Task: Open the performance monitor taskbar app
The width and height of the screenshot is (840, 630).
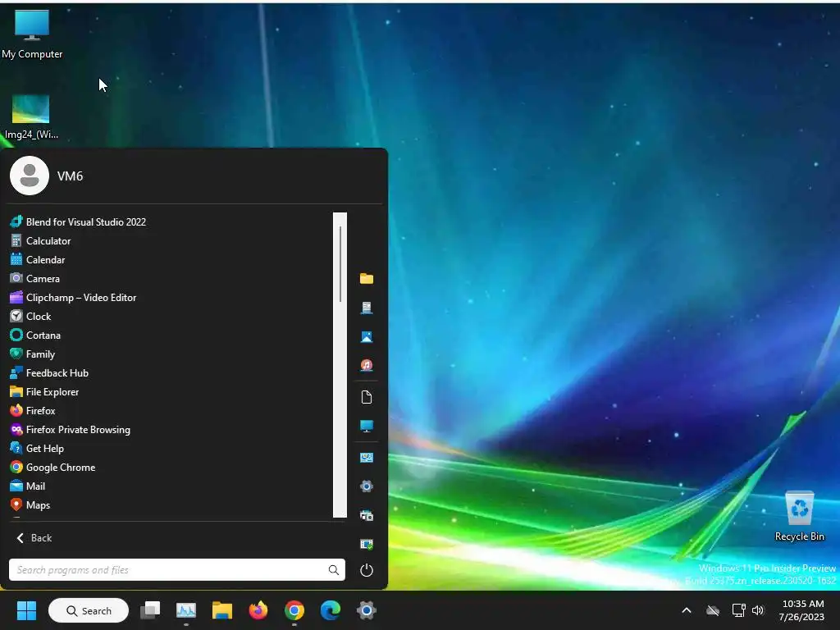Action: pos(186,610)
